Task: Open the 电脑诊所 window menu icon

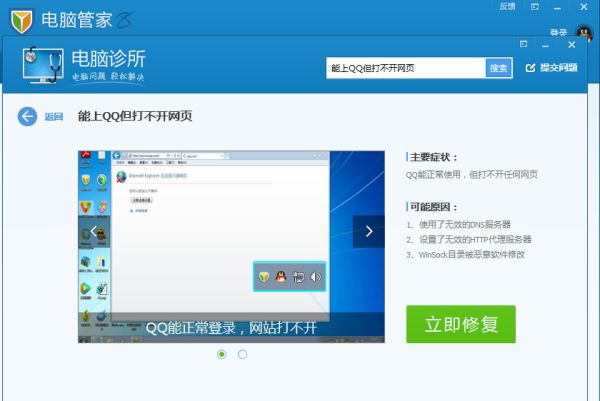Action: 523,44
